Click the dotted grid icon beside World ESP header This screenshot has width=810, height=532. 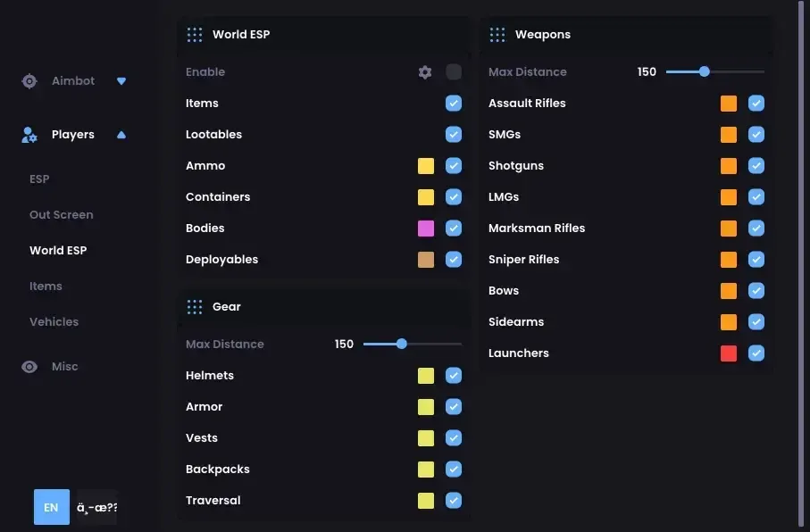coord(195,35)
